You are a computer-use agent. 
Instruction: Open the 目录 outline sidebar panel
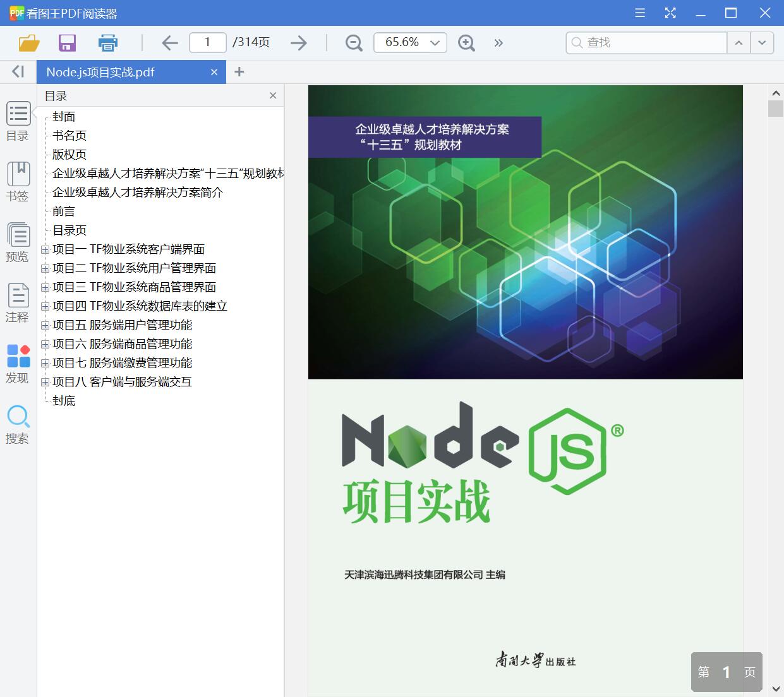[18, 122]
